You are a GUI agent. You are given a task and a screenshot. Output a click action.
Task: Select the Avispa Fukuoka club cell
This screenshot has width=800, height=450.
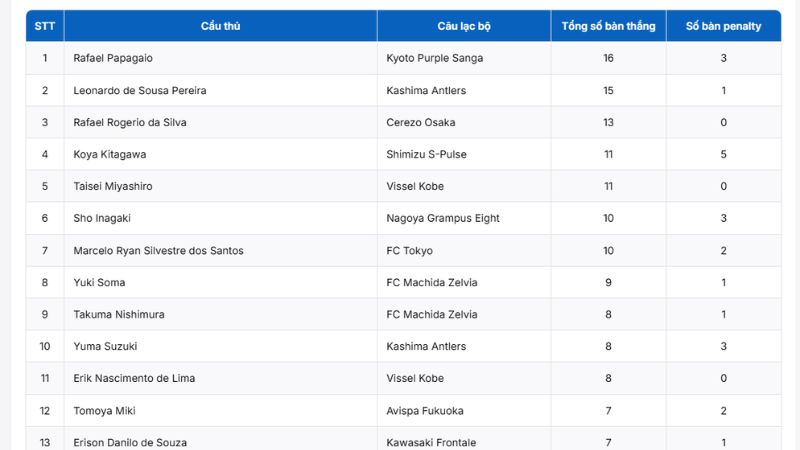(425, 410)
